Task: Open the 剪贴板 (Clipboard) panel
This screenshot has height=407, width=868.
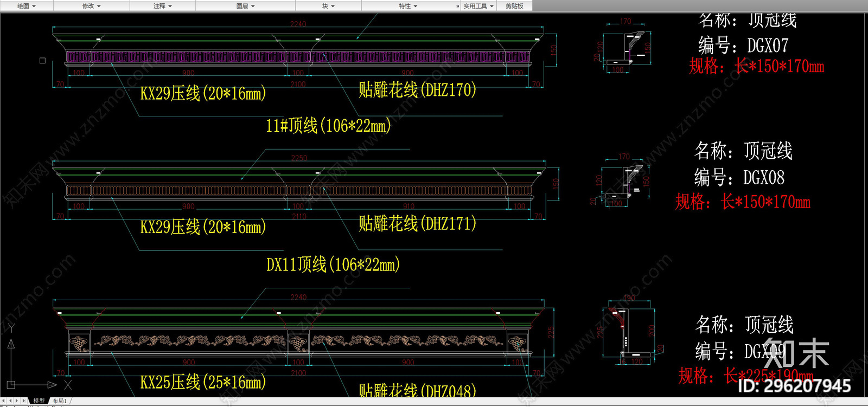Action: (514, 6)
